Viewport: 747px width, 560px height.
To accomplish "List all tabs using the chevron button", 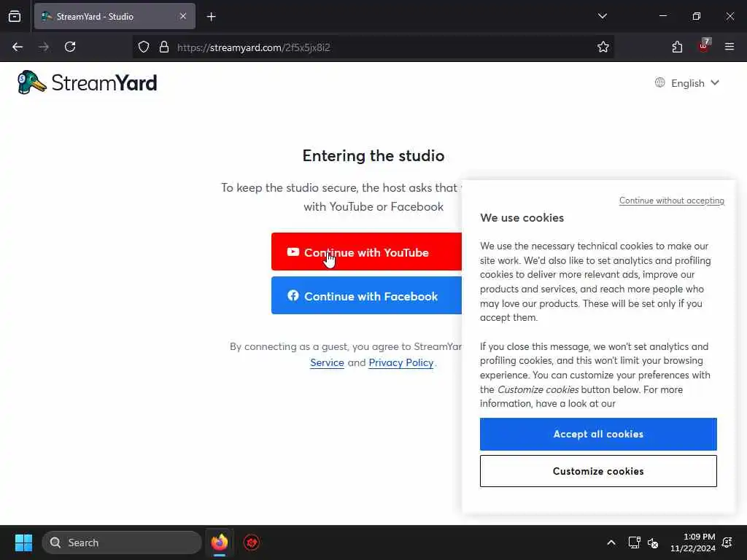I will pos(602,16).
